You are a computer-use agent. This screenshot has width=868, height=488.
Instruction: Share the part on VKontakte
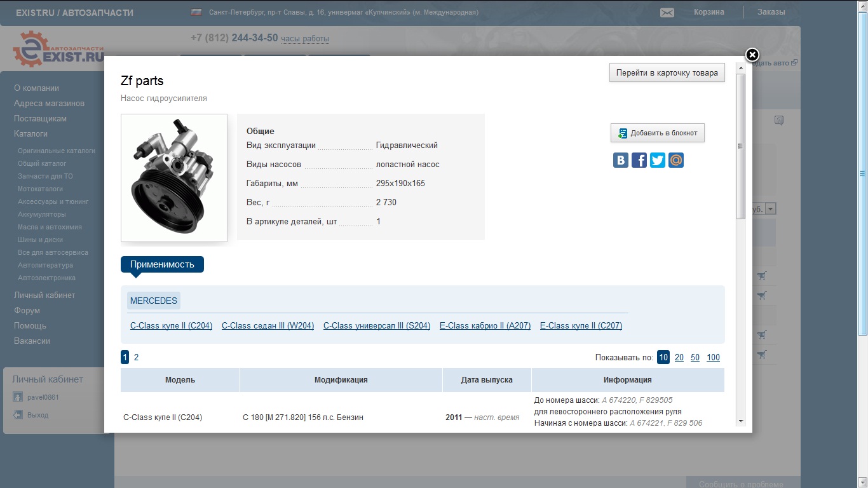point(621,160)
